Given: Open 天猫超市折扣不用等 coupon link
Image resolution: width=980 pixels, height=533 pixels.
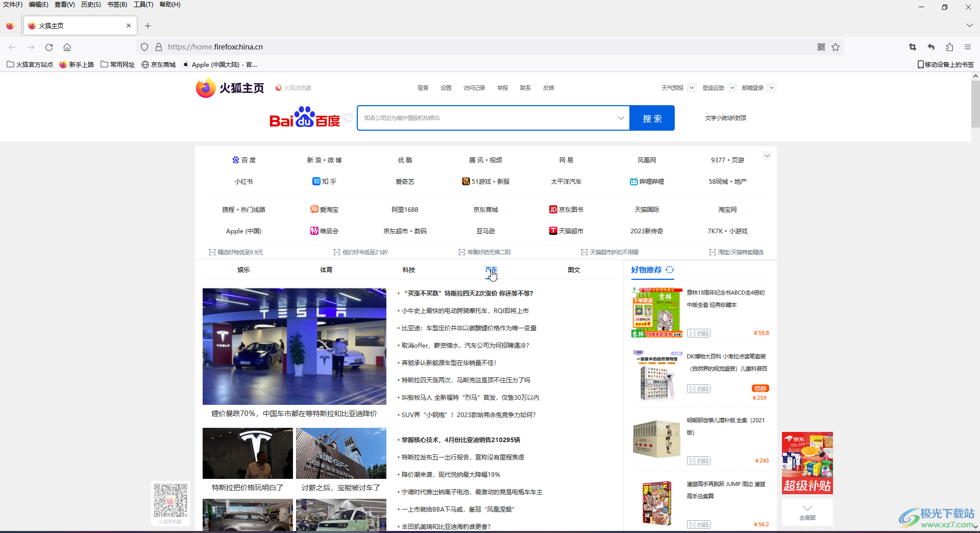Looking at the screenshot, I should coord(610,252).
